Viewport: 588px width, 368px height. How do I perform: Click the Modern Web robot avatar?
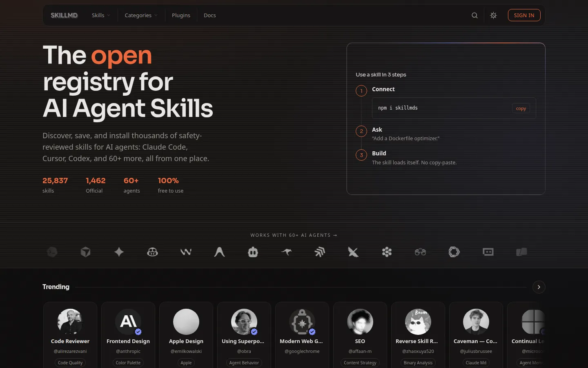(x=302, y=322)
